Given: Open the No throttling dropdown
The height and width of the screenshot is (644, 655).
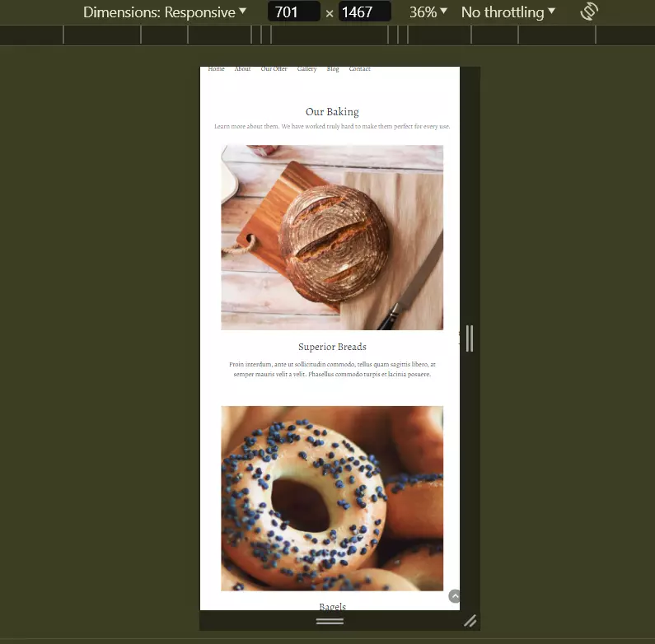Looking at the screenshot, I should pyautogui.click(x=508, y=12).
